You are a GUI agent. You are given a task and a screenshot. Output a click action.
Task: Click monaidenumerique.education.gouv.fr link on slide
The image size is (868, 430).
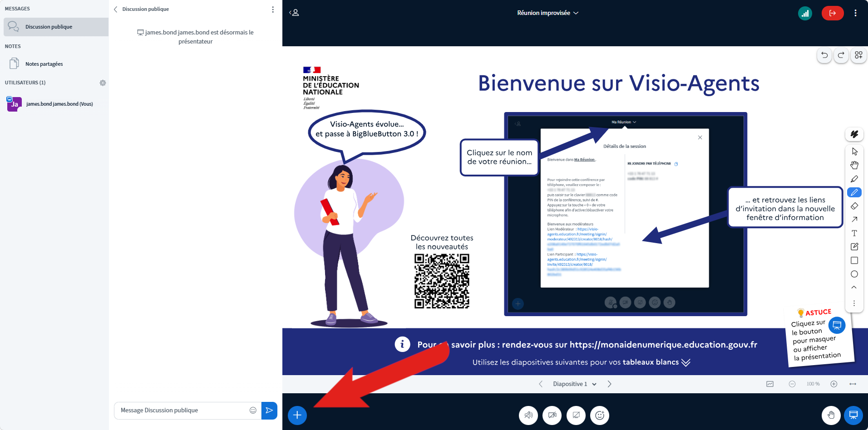click(x=663, y=345)
